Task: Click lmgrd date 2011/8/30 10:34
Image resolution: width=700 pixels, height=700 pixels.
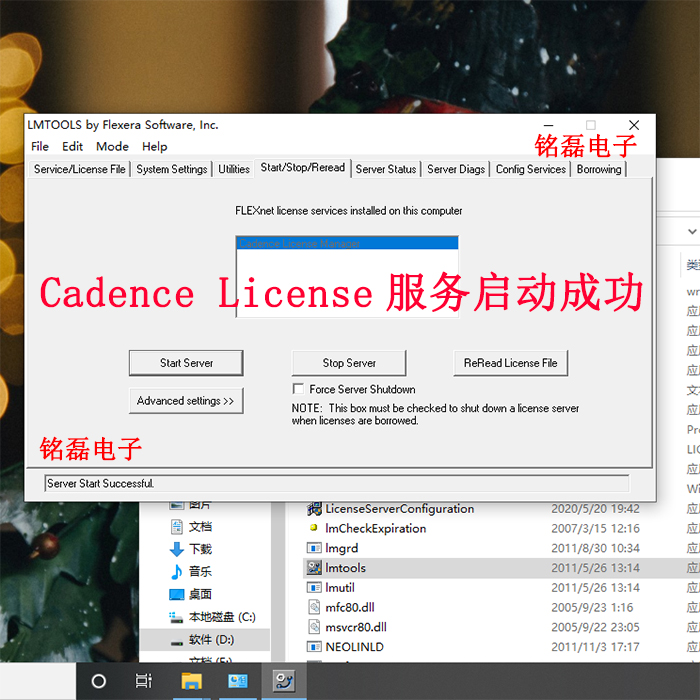Action: click(x=595, y=548)
